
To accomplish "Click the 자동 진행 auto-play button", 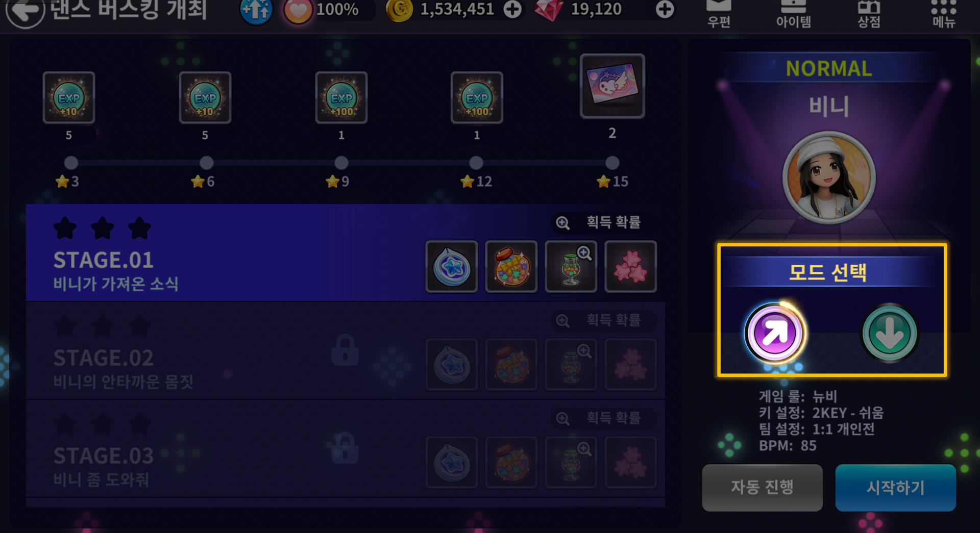I will point(762,487).
